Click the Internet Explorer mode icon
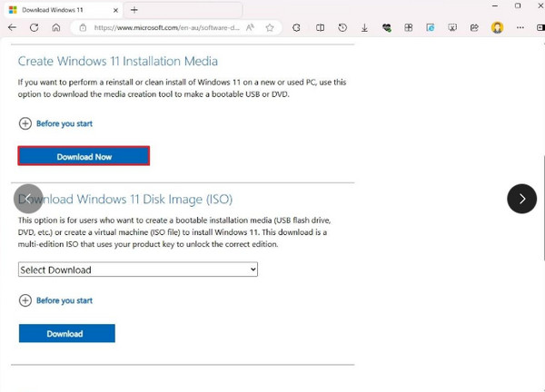The width and height of the screenshot is (545, 392). [x=431, y=27]
